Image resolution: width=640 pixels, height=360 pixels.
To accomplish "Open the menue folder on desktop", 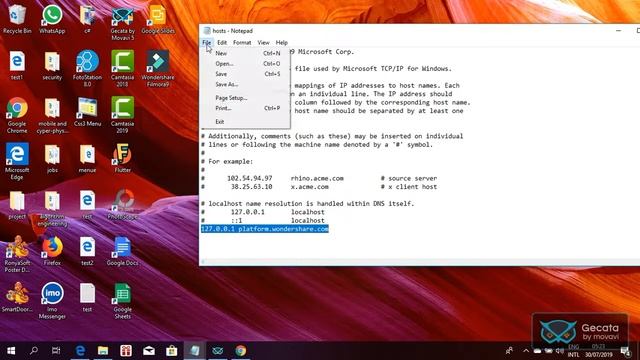I will click(87, 158).
